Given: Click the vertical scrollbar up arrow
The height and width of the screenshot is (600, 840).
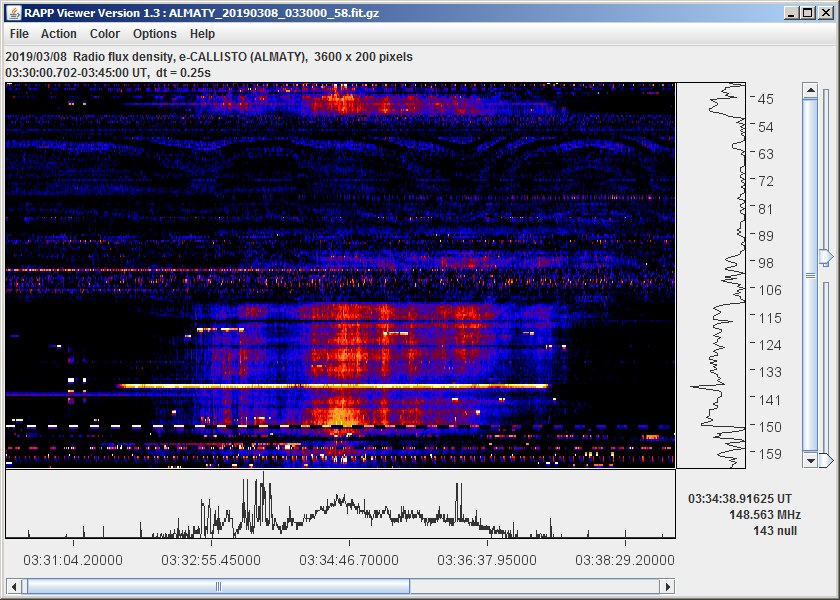Looking at the screenshot, I should [810, 90].
